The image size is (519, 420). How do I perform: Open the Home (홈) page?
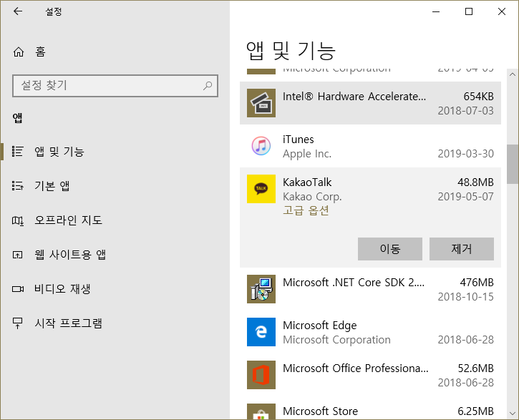pos(29,52)
